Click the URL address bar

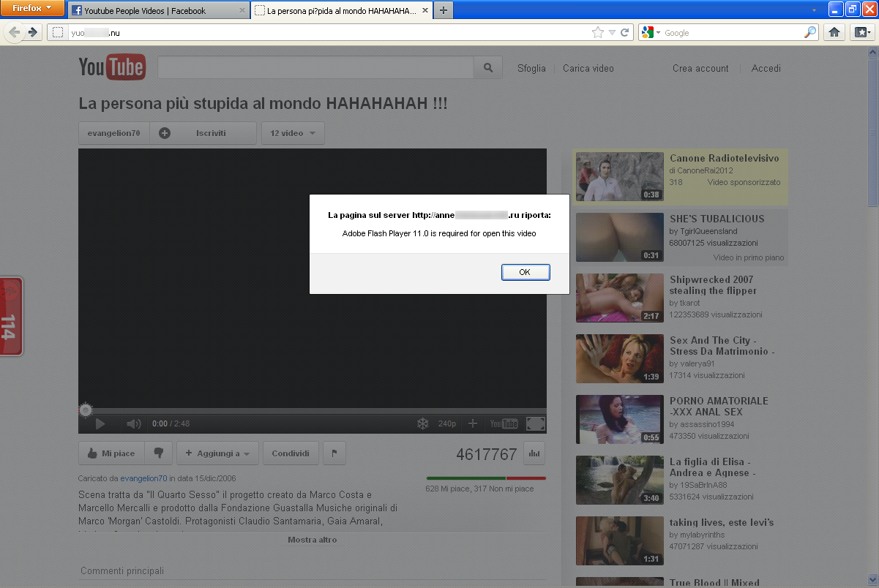(x=329, y=32)
